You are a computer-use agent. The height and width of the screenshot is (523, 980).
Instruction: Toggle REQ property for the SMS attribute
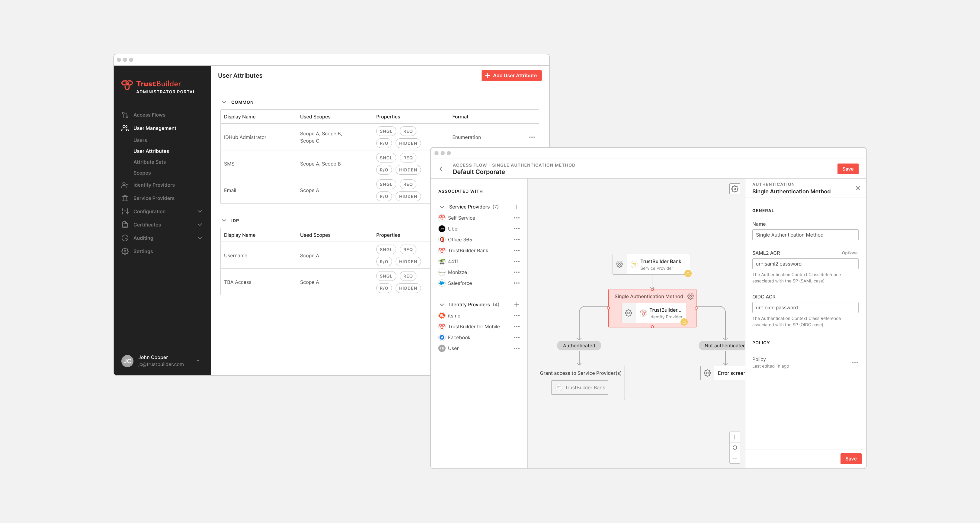tap(407, 157)
